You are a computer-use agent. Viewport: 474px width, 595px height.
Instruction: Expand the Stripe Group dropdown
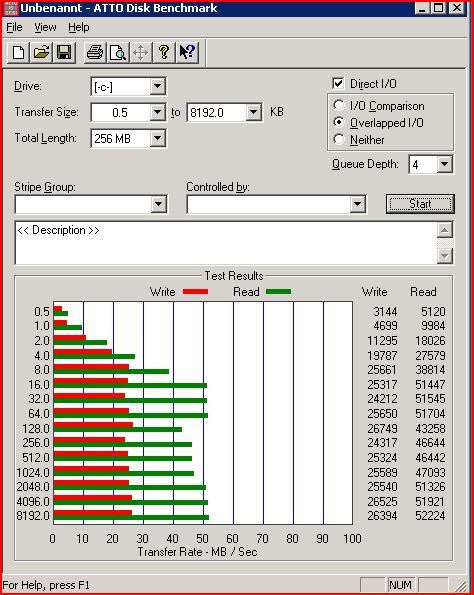[158, 205]
